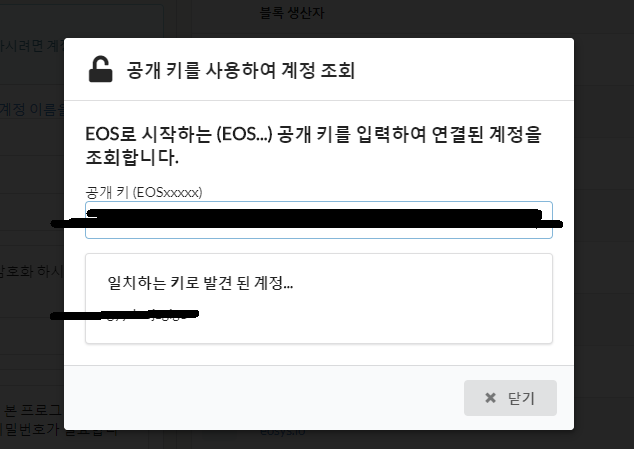Click the dimmed panel outline at top left

click(x=82, y=20)
